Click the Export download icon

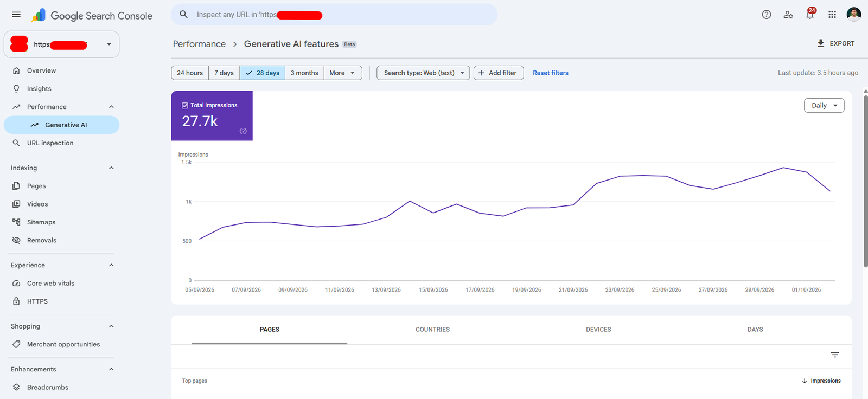coord(821,43)
